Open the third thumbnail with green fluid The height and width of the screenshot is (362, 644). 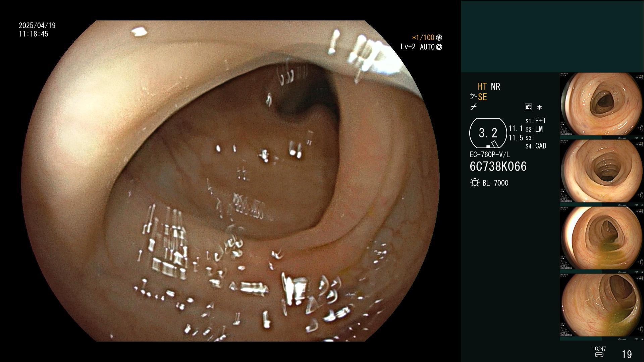[602, 240]
